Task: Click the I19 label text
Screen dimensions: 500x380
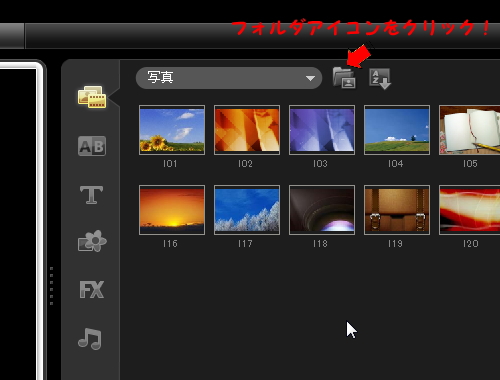Action: pos(395,244)
